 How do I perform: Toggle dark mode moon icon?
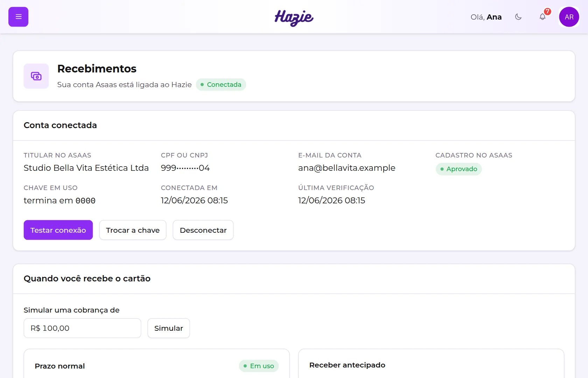pyautogui.click(x=518, y=17)
